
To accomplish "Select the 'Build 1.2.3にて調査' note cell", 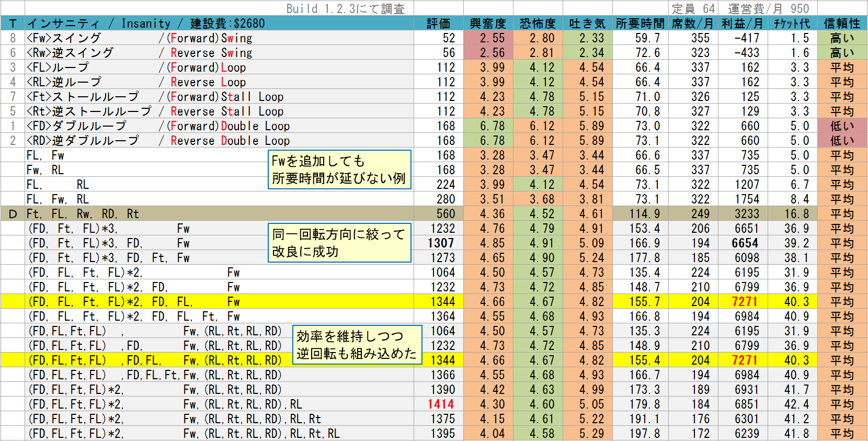I will tap(346, 8).
